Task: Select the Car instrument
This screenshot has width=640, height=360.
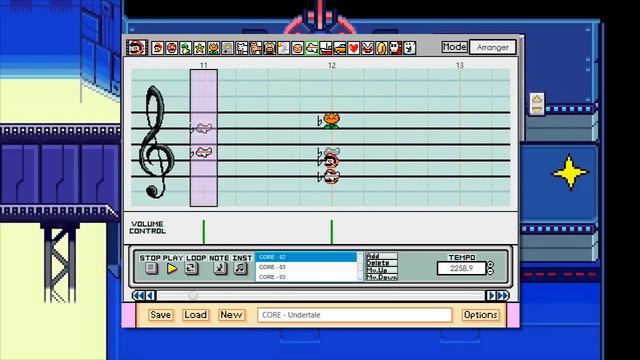Action: 340,48
